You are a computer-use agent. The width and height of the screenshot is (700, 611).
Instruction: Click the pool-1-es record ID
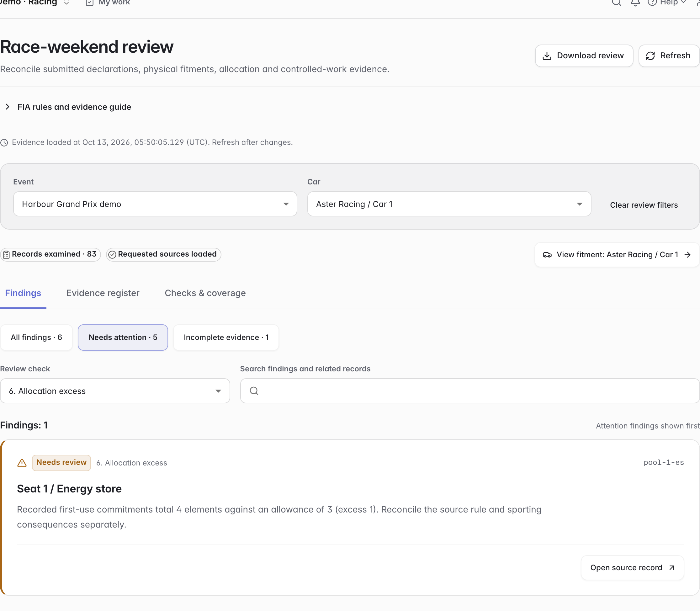pyautogui.click(x=664, y=462)
